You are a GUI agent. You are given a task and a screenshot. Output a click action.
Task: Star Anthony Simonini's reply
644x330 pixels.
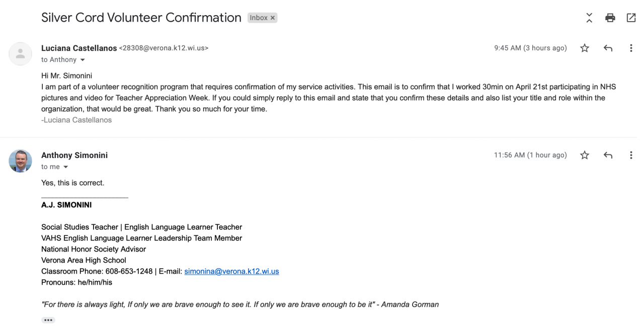coord(585,155)
